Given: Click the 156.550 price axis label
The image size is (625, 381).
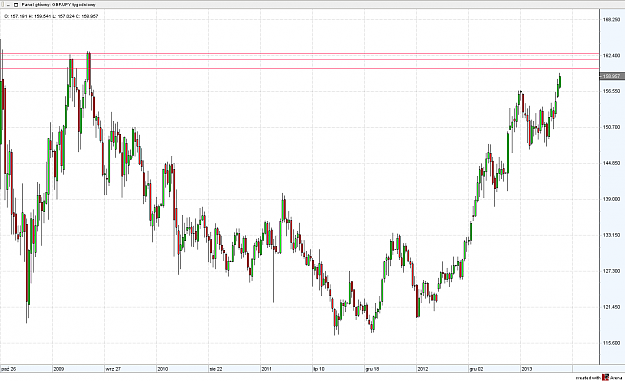Looking at the screenshot, I should tap(612, 91).
